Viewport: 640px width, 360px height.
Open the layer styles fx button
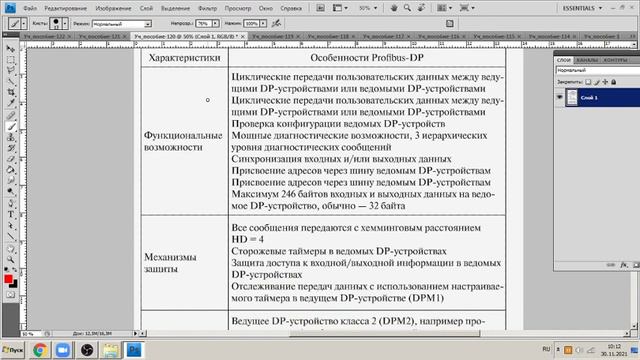coord(624,265)
